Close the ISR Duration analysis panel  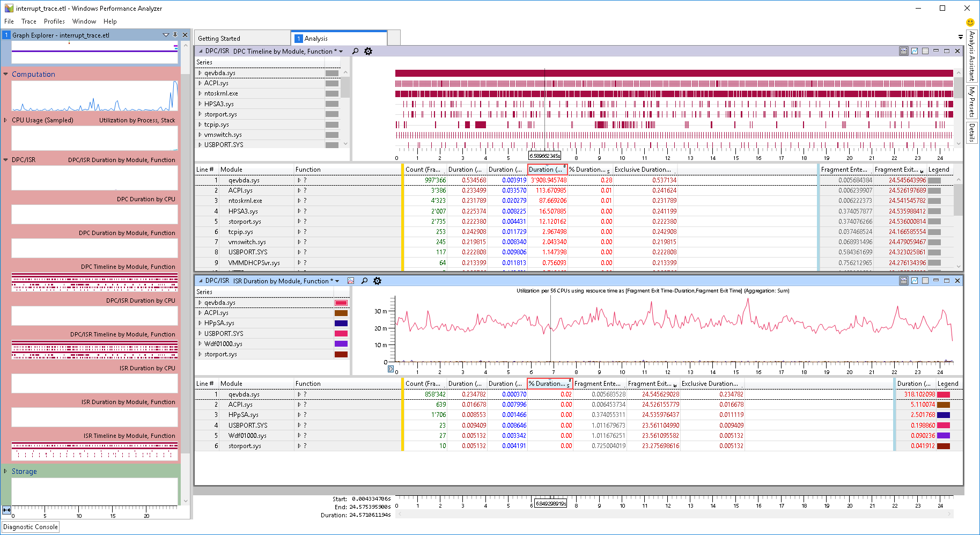957,281
